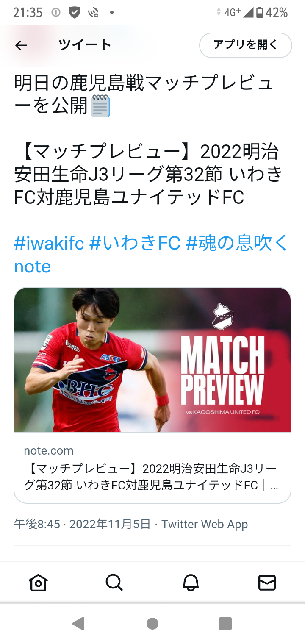This screenshot has width=305, height=644.
Task: Tap the Android back triangle button
Action: click(x=78, y=624)
